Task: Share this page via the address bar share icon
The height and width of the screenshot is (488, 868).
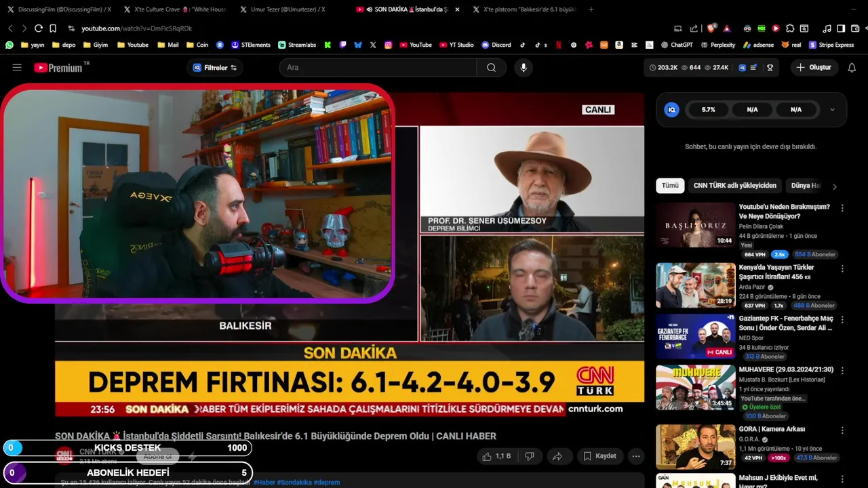Action: point(694,28)
